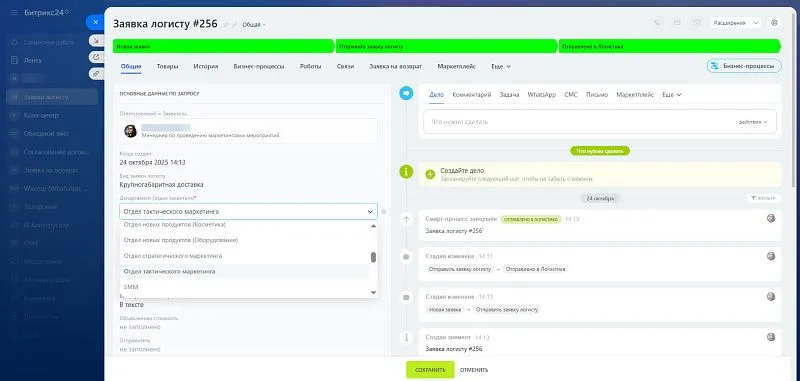Click the field settings gear beside department dropdown
Viewport: 800px width, 381px height.
tap(384, 212)
